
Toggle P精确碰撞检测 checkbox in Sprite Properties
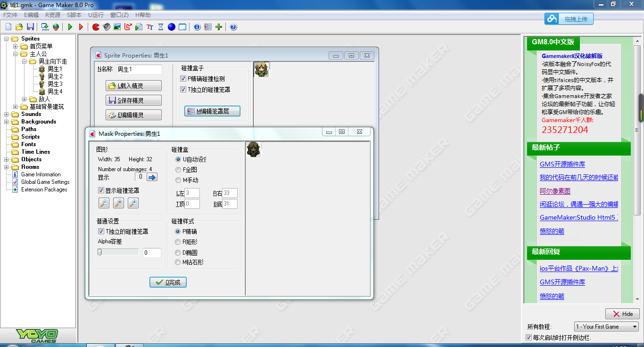tap(183, 79)
